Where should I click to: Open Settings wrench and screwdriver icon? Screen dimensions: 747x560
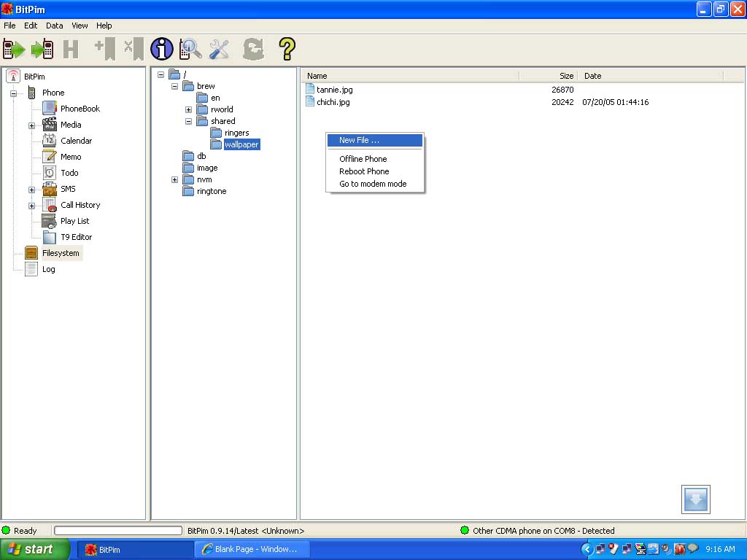pyautogui.click(x=219, y=49)
